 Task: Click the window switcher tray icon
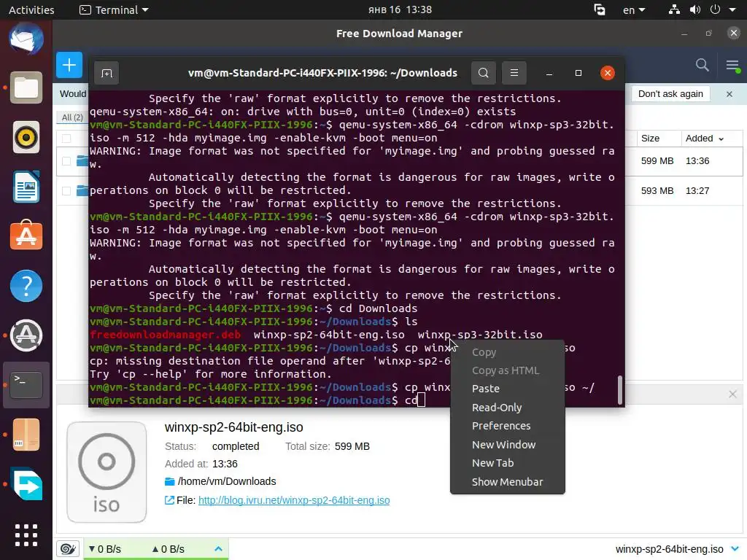tap(600, 9)
